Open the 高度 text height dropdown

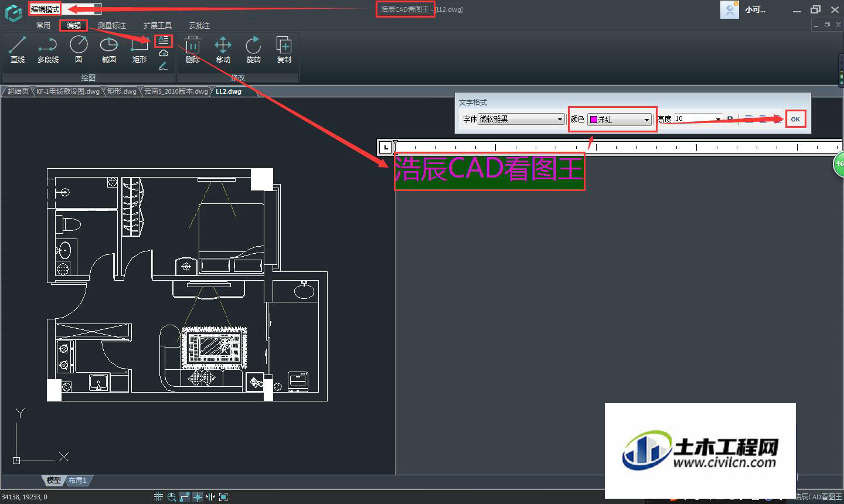(698, 119)
